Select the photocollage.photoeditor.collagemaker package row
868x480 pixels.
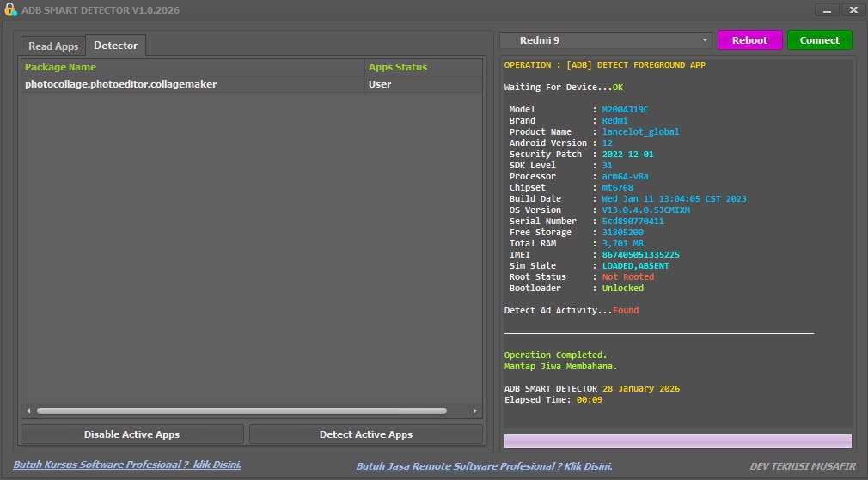point(121,84)
